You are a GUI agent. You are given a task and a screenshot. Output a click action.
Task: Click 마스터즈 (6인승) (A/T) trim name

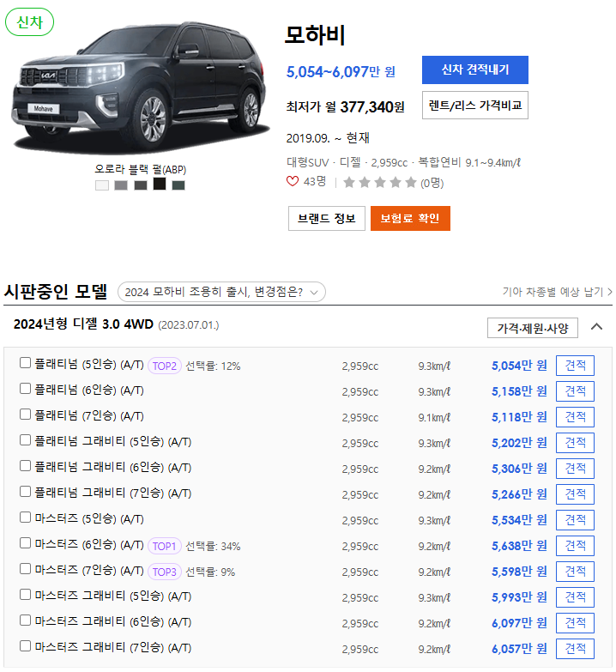(89, 544)
